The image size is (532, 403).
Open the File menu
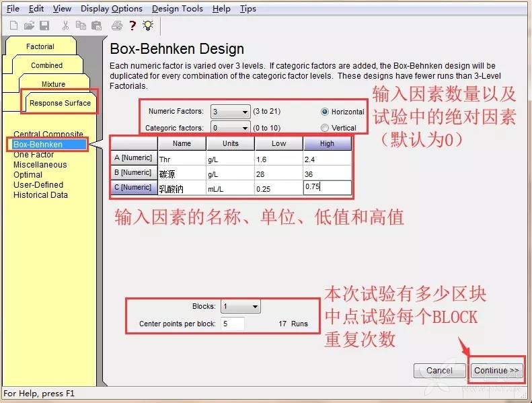13,9
